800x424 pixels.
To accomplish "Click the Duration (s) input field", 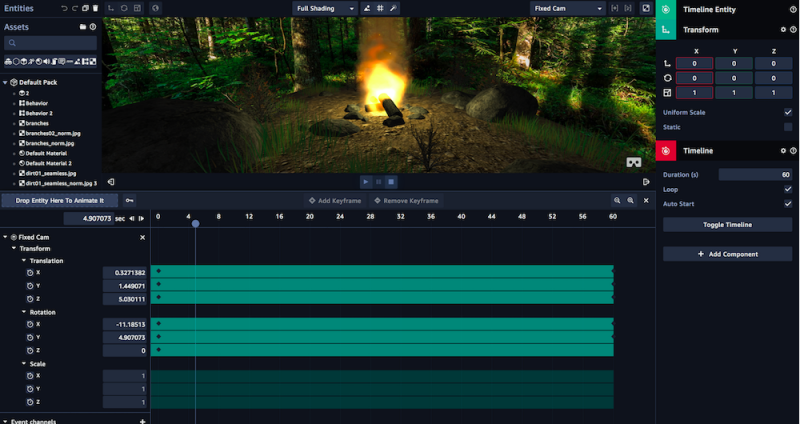I will [x=755, y=174].
